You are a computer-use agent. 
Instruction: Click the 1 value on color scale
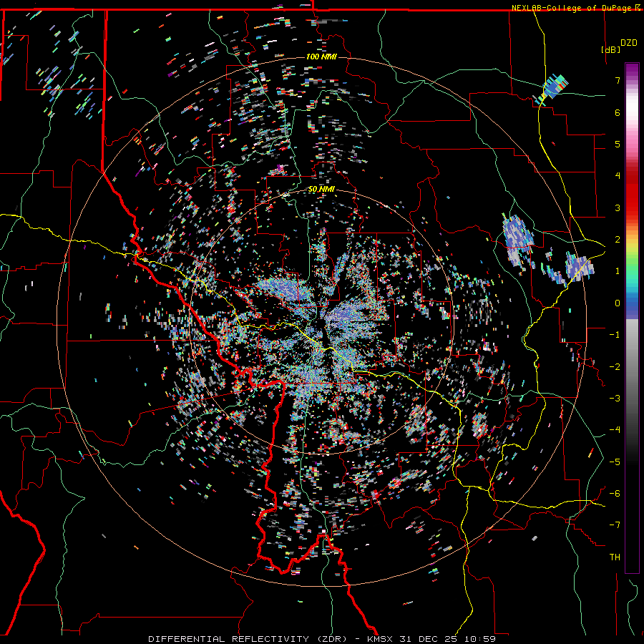(618, 271)
